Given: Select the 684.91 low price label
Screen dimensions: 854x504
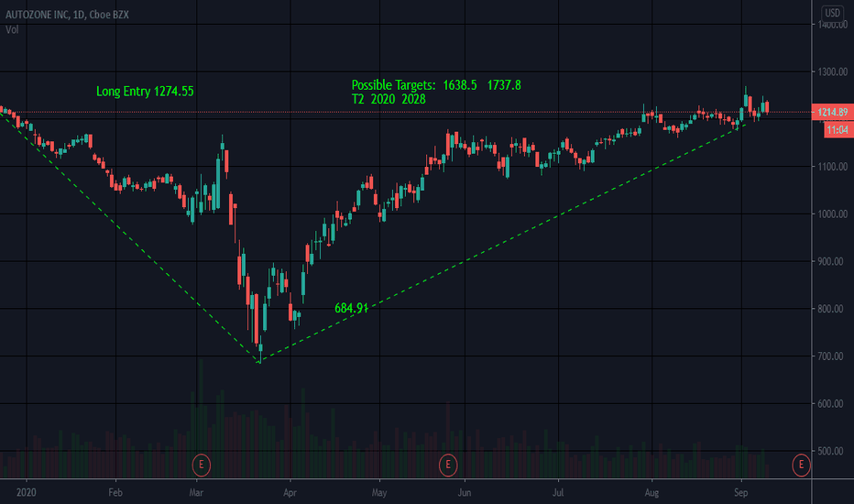Looking at the screenshot, I should (351, 309).
